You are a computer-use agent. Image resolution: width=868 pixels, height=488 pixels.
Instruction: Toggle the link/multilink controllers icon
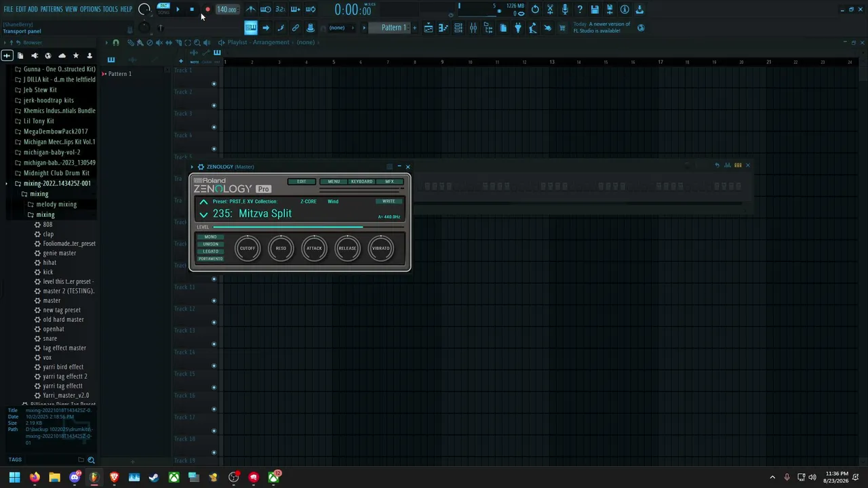pos(296,28)
